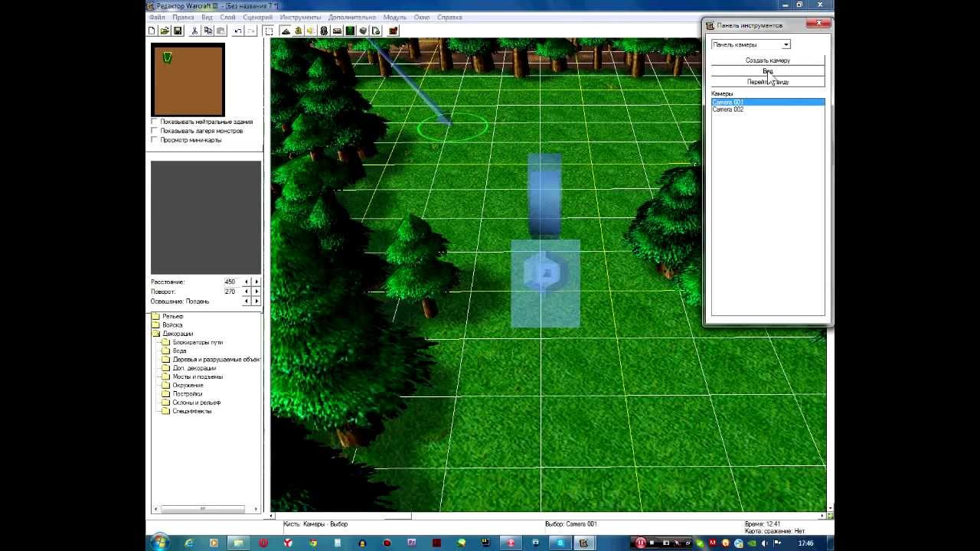Click the Перейти к виду button
980x551 pixels.
pyautogui.click(x=768, y=82)
